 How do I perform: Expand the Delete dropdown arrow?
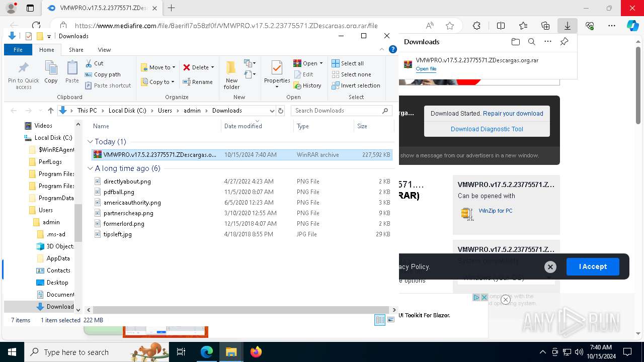click(212, 67)
